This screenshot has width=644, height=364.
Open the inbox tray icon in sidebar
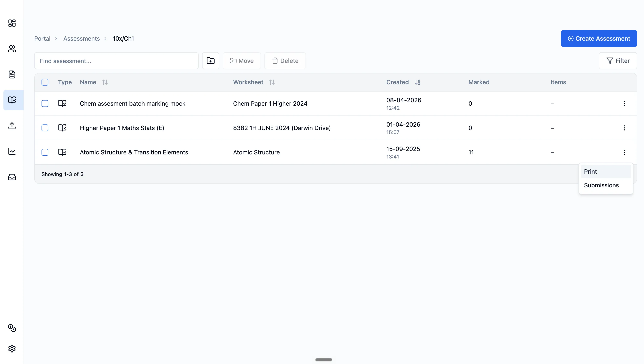pyautogui.click(x=12, y=177)
